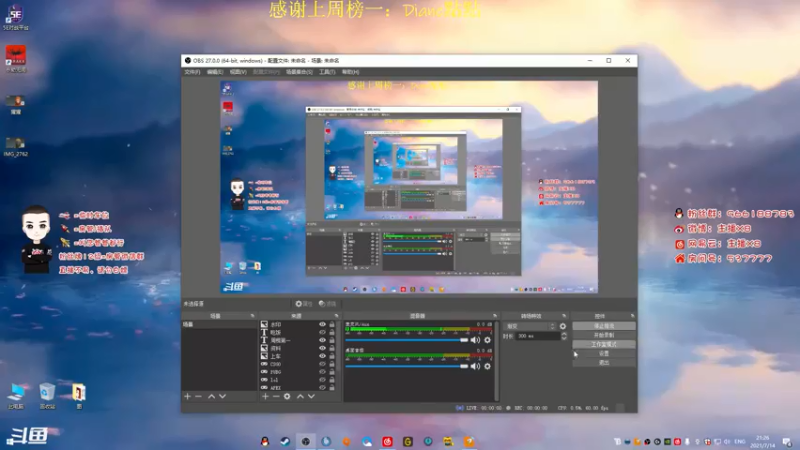Image resolution: width=800 pixels, height=450 pixels.
Task: Increase the 时长 duration with the up arrow
Action: tap(564, 334)
